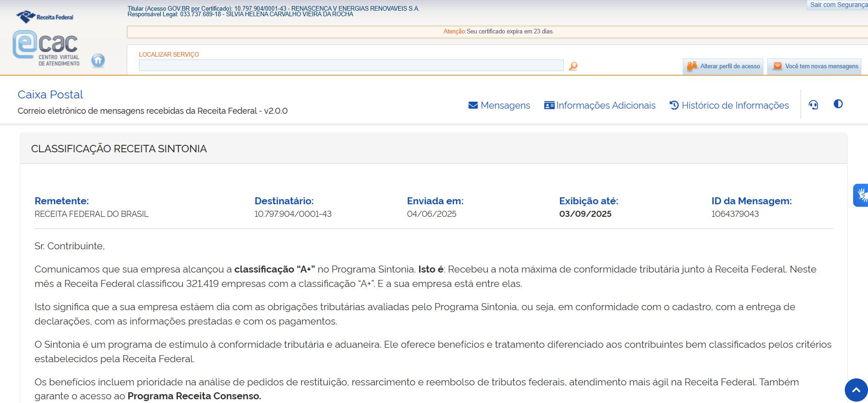This screenshot has height=403, width=868.
Task: Click the Classificação Receita Sintonia message header
Action: click(x=119, y=149)
